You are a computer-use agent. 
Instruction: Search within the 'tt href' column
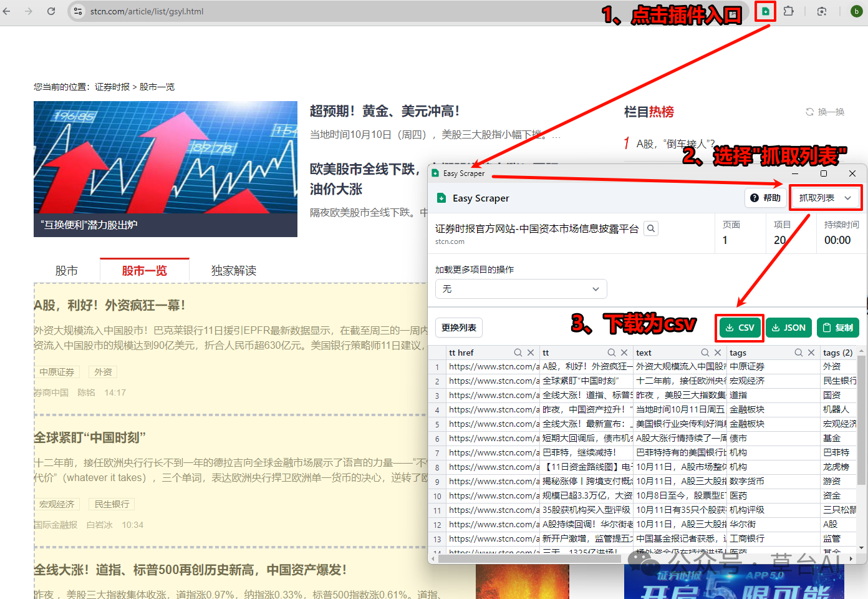point(518,353)
